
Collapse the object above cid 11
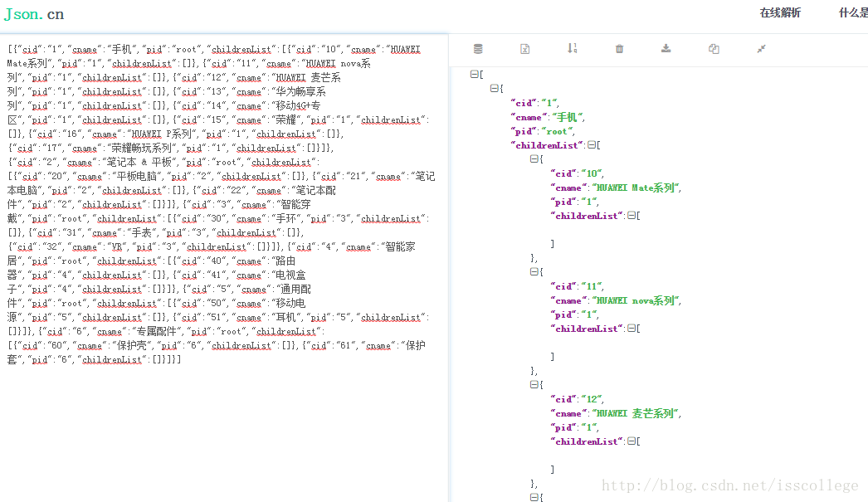tap(534, 272)
